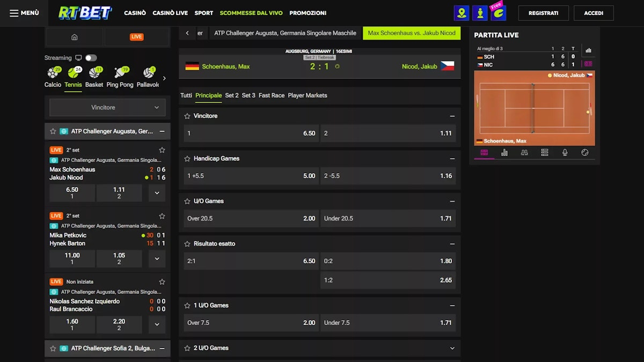Screen dimensions: 644x362
Task: Expand more markets for Petkovic vs Barton
Action: coord(157,258)
